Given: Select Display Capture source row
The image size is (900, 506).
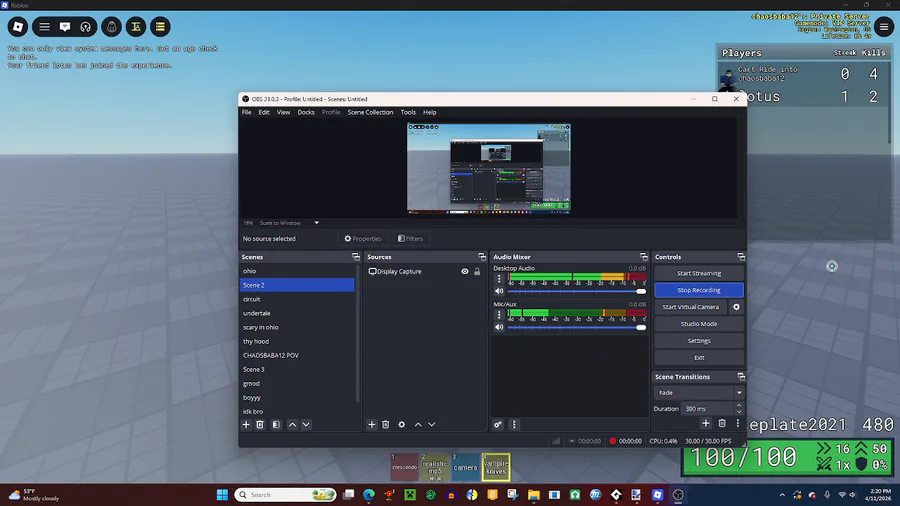Looking at the screenshot, I should (x=426, y=271).
